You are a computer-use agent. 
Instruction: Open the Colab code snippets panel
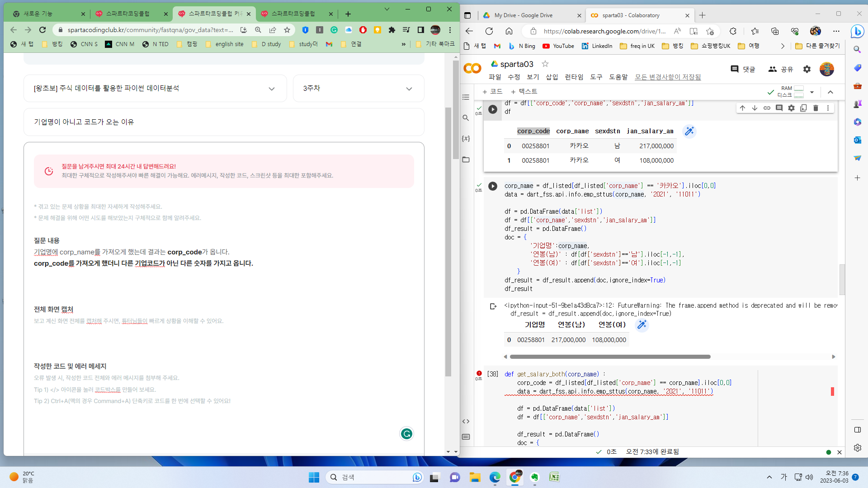pos(466,421)
